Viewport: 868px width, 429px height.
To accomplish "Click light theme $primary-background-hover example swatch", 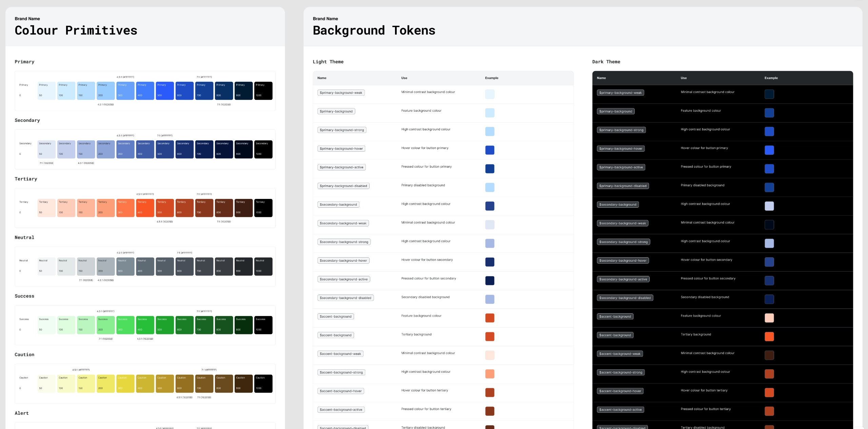I will (490, 150).
